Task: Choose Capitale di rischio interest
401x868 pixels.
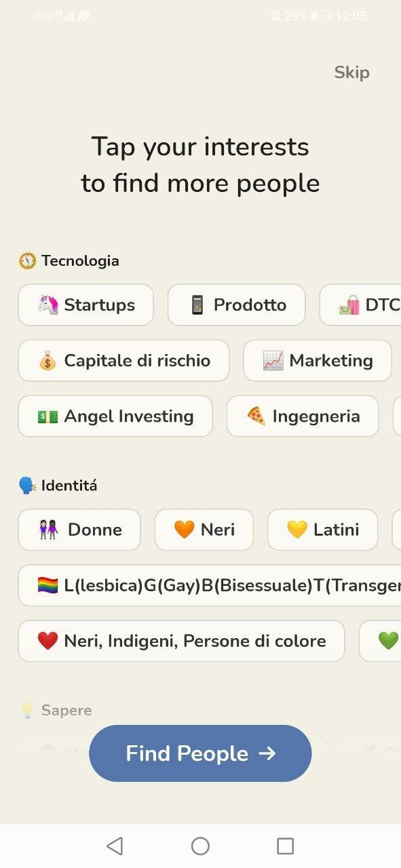Action: [123, 361]
